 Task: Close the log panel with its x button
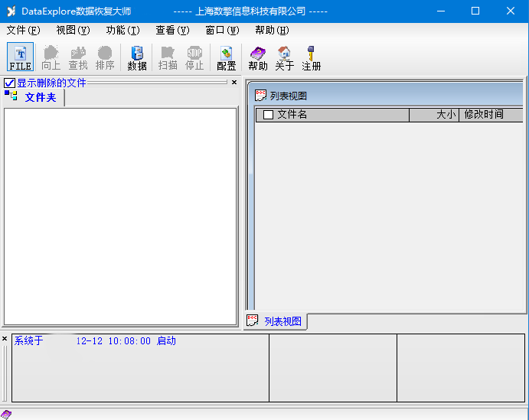5,338
